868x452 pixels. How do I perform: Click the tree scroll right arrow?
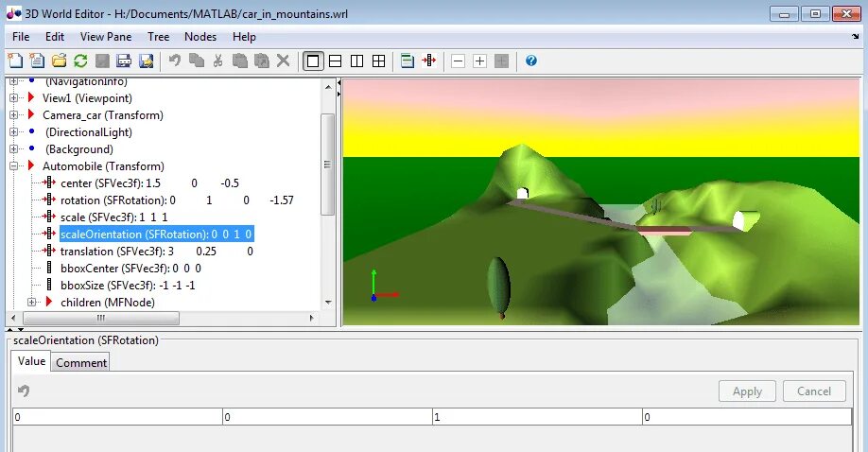312,318
